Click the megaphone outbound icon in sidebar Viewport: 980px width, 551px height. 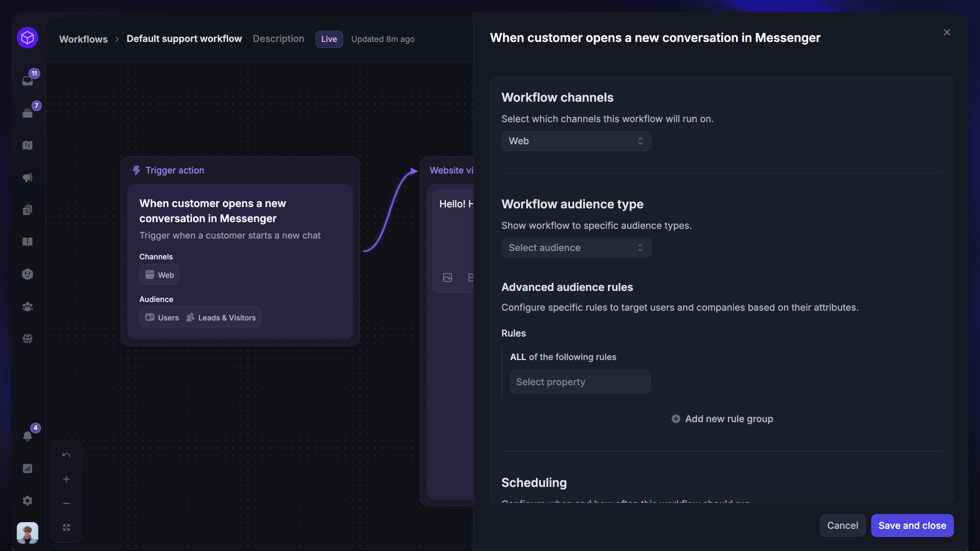[28, 178]
